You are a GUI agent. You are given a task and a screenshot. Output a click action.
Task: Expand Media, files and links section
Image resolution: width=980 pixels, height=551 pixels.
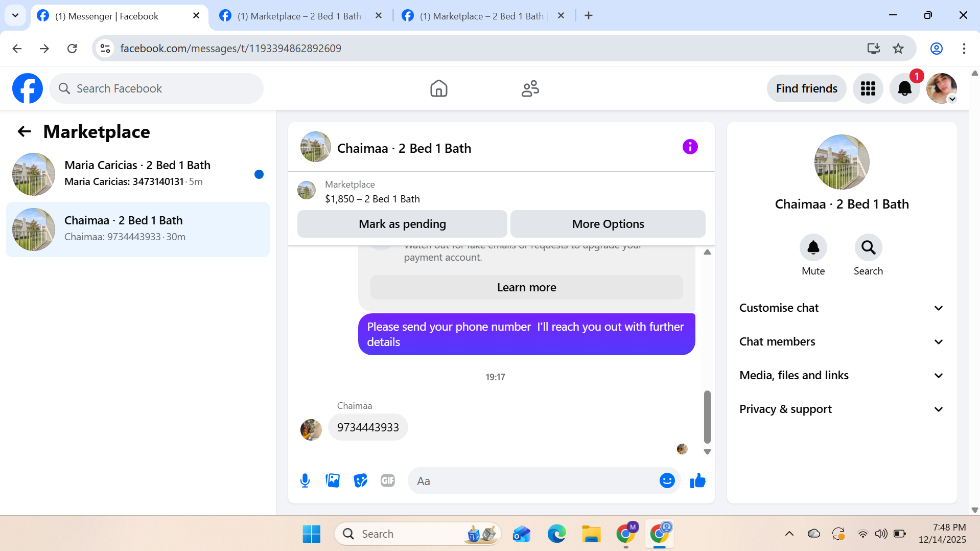[x=841, y=376]
